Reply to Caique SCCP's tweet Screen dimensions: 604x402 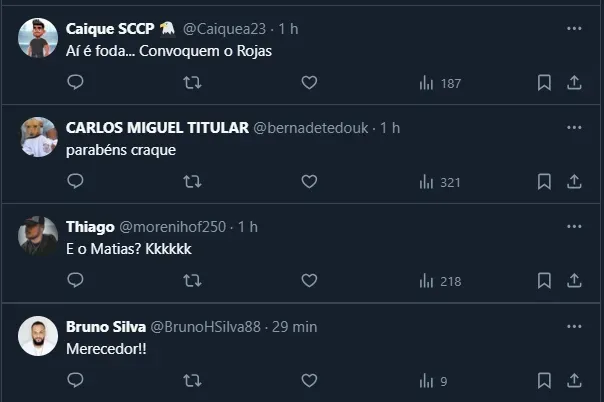(x=75, y=83)
